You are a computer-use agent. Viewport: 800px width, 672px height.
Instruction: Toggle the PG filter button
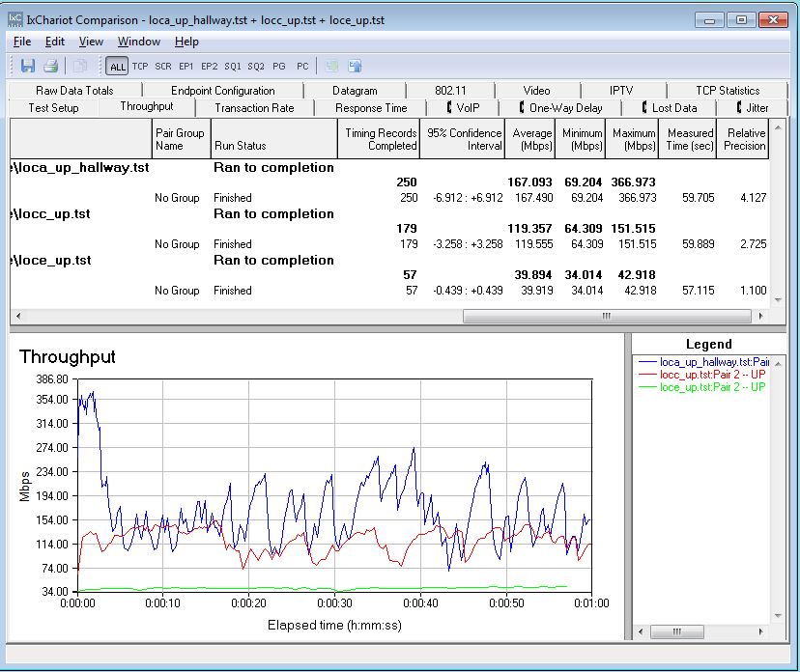(x=279, y=67)
